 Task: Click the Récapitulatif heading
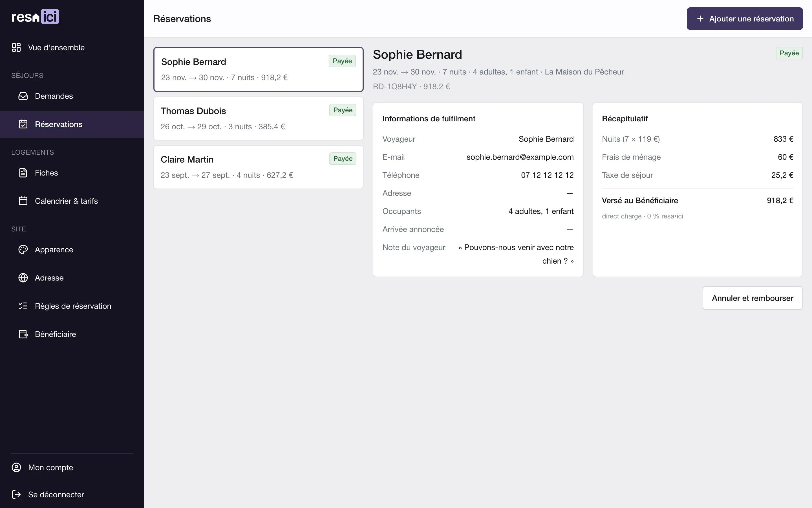tap(625, 119)
